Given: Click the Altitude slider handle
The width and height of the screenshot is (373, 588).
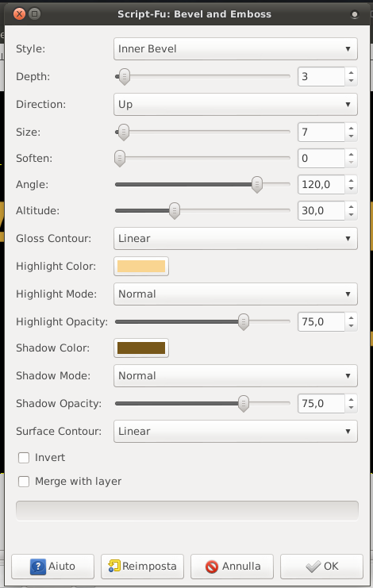Looking at the screenshot, I should pyautogui.click(x=175, y=211).
